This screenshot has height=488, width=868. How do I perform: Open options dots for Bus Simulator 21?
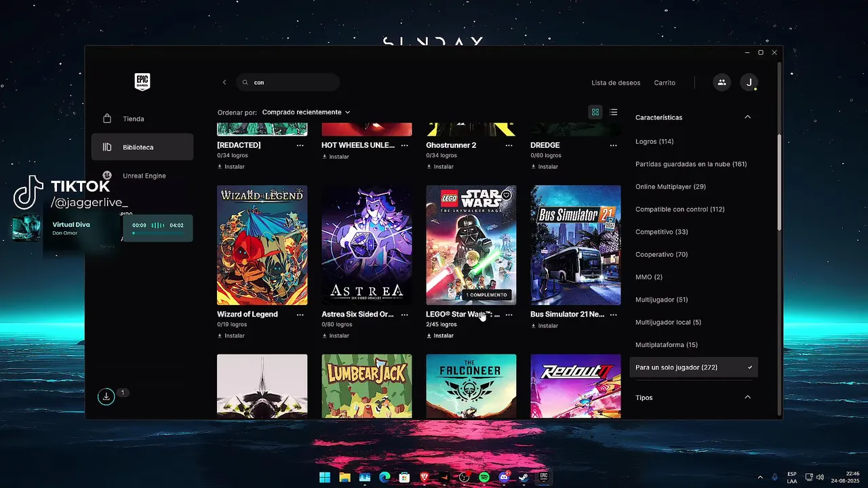tap(614, 314)
